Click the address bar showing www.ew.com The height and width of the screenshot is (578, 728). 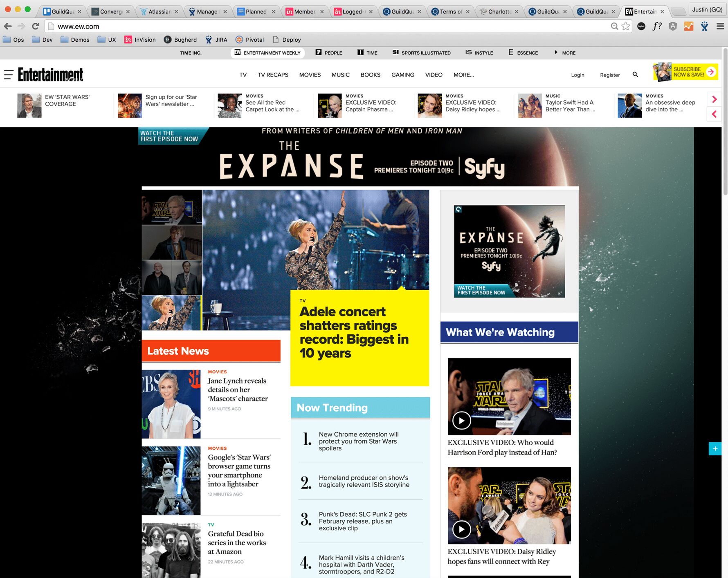(327, 27)
